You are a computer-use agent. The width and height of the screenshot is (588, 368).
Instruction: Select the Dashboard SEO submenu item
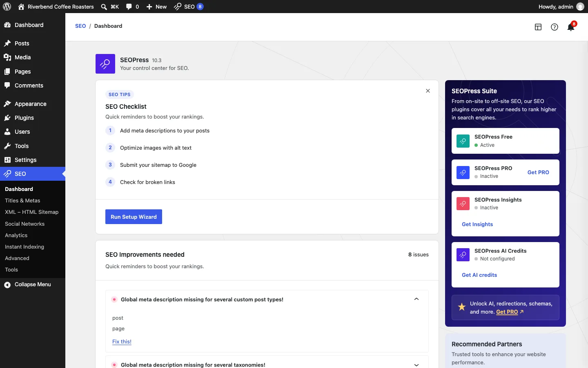[x=19, y=189]
